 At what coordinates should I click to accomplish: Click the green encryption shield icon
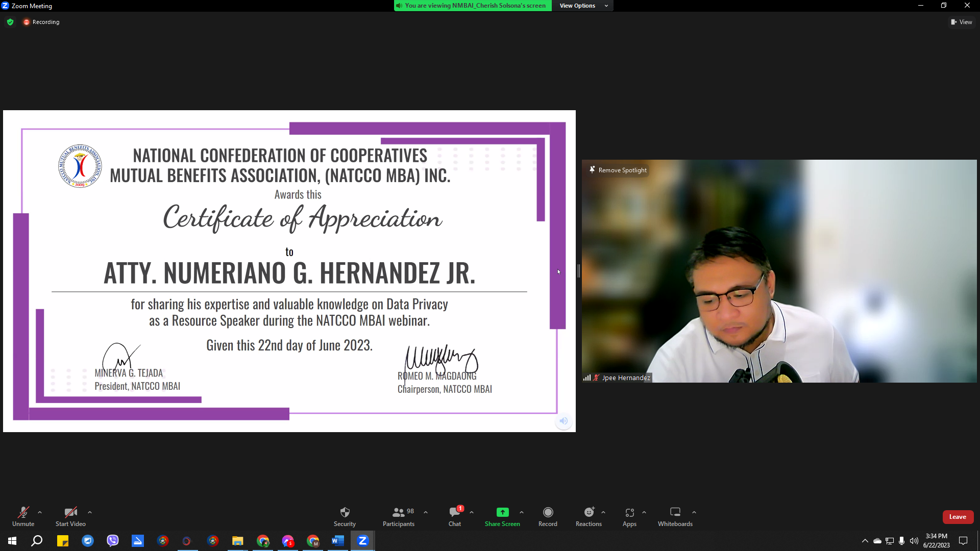[10, 22]
